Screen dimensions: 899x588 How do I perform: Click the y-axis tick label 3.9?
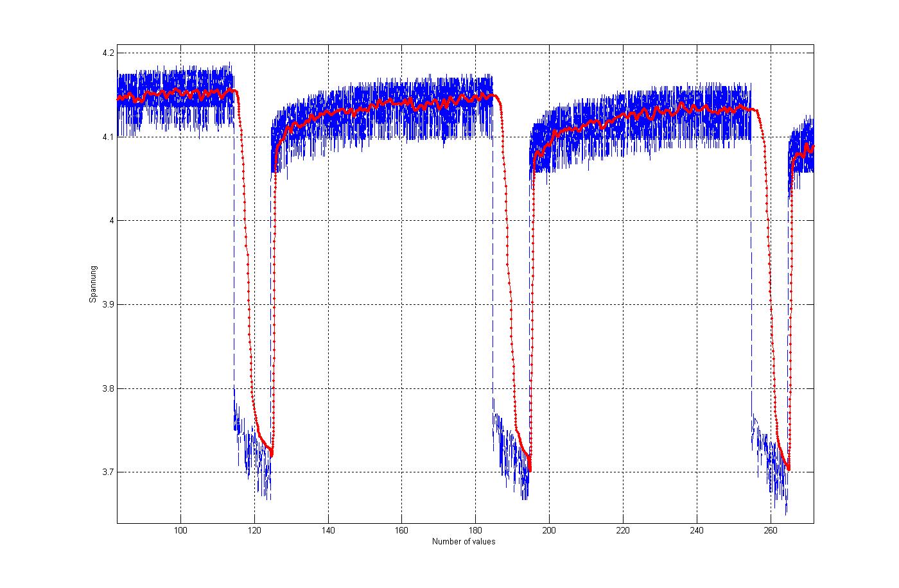pos(108,304)
